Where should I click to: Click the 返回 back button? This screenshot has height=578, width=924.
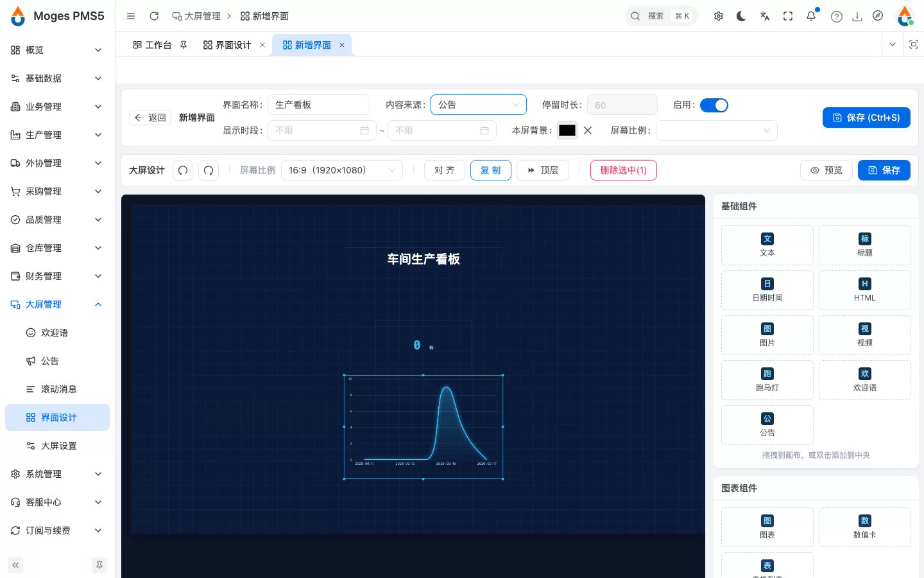tap(150, 118)
